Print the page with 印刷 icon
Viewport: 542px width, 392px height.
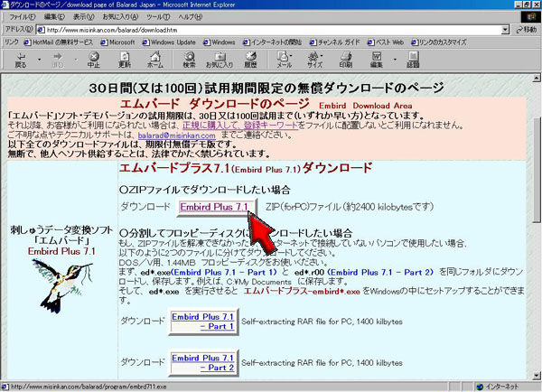tap(346, 60)
